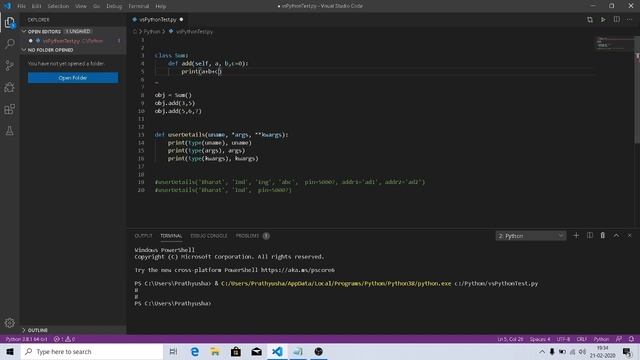Viewport: 640px width, 360px height.
Task: Switch to the Output panel tab
Action: click(143, 236)
